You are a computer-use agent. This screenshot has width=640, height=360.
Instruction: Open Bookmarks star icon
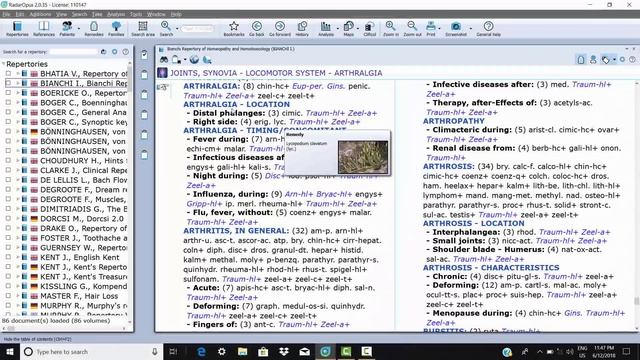coord(234,29)
